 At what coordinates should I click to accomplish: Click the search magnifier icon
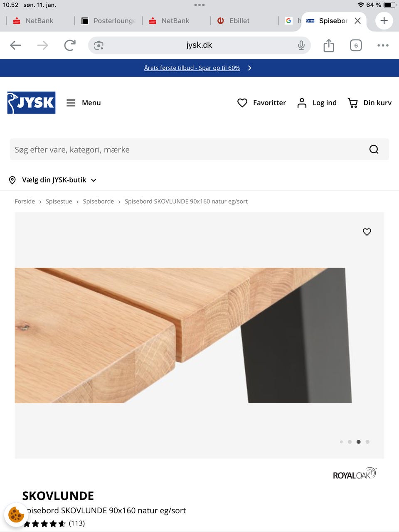tap(374, 149)
